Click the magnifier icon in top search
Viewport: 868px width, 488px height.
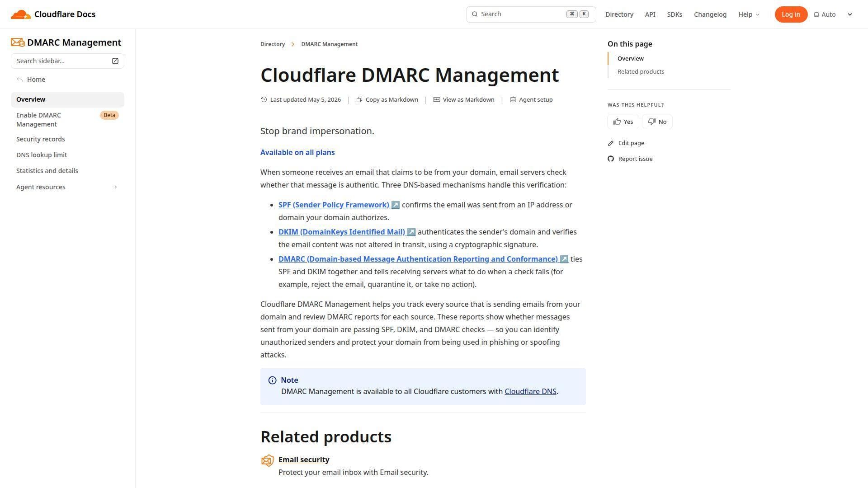(475, 14)
